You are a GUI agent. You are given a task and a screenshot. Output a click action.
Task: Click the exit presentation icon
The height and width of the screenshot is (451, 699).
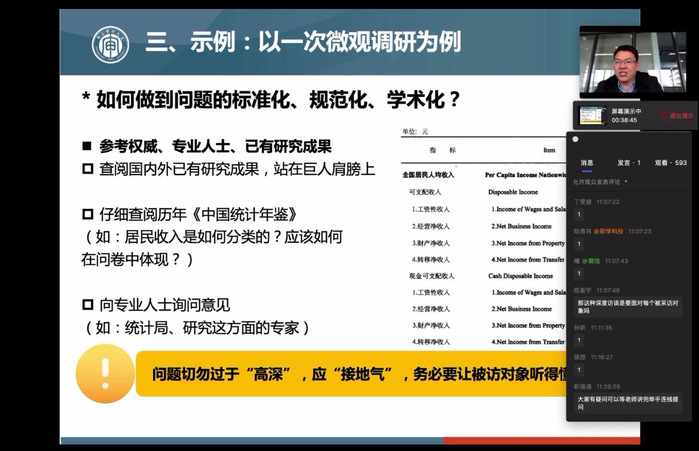click(663, 116)
